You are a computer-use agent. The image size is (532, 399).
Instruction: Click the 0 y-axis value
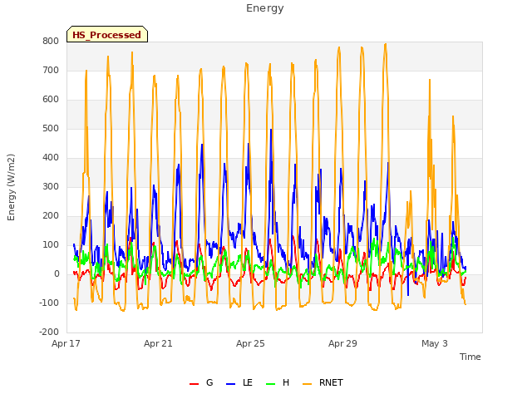tap(57, 274)
